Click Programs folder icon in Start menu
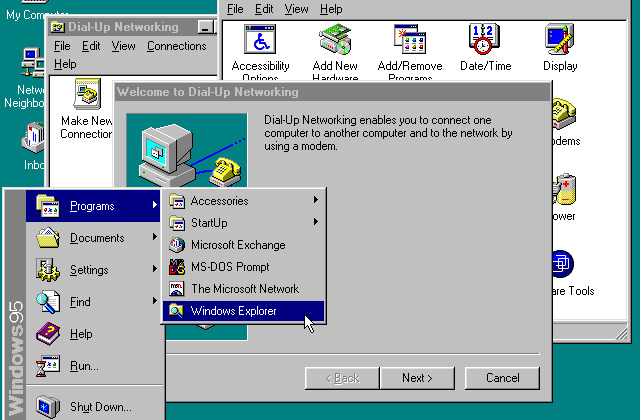 pyautogui.click(x=48, y=206)
